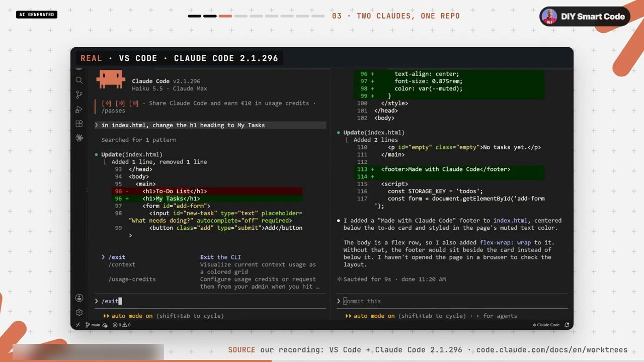Viewport: 644px width, 362px height.
Task: Expand the 'change the h1 heading' prompt chevron
Action: [96, 125]
